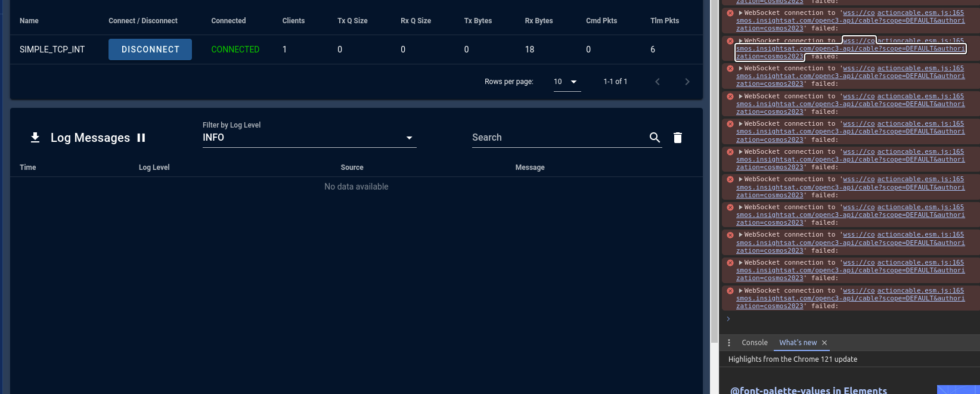Click in the log Search field
The width and height of the screenshot is (980, 394).
(557, 138)
